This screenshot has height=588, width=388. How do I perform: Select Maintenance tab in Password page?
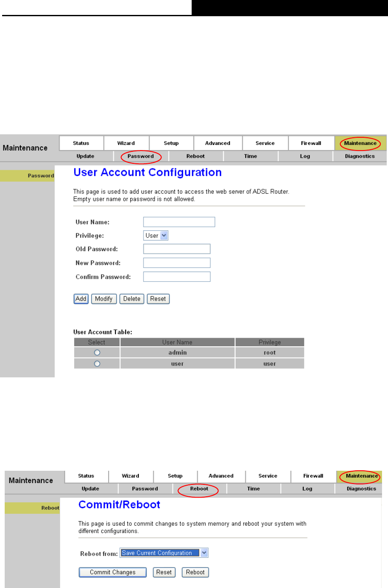pyautogui.click(x=360, y=143)
